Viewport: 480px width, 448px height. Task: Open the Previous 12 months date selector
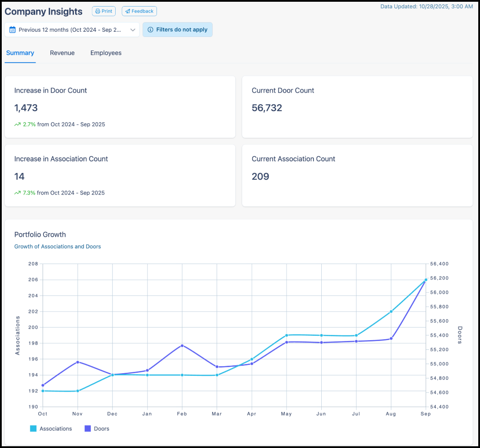click(x=72, y=30)
